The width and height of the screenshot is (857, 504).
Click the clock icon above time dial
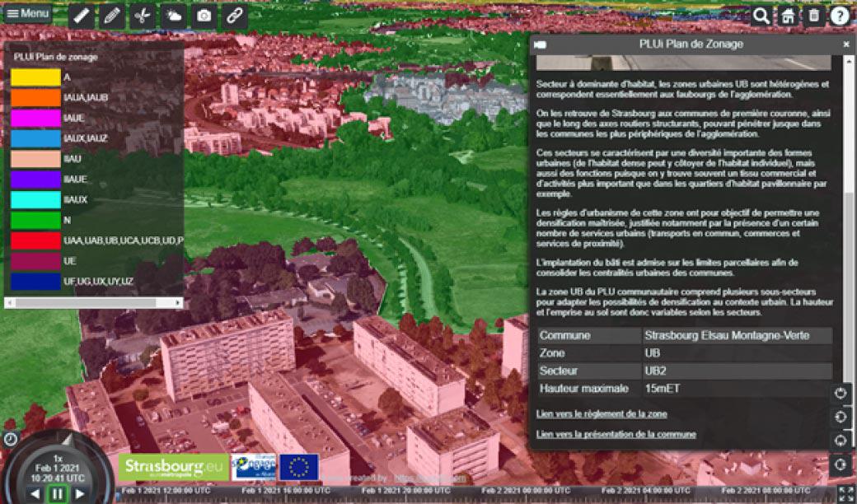click(x=11, y=438)
